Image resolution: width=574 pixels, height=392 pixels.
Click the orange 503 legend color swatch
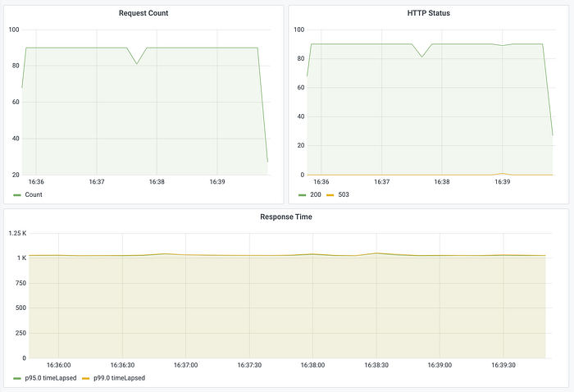click(x=330, y=195)
